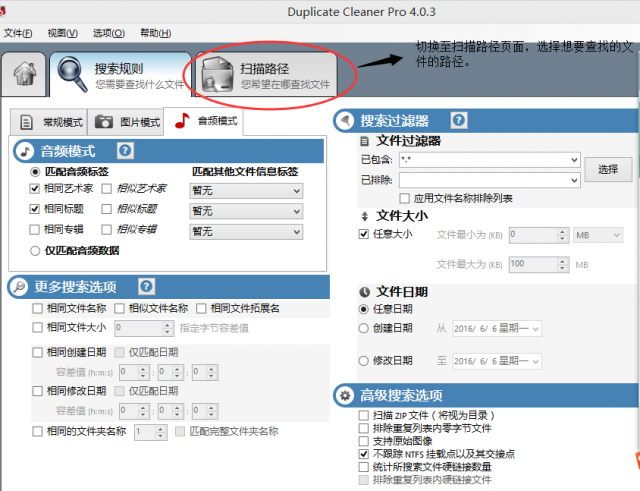Open the 视图(V) menu
Screen dimensions: 640x491
click(62, 33)
